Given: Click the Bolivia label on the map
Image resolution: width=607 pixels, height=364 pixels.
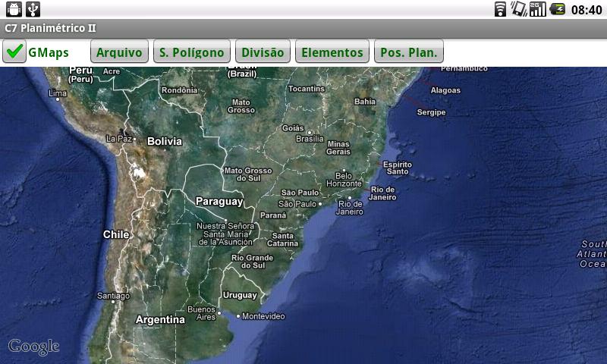Looking at the screenshot, I should pos(165,141).
